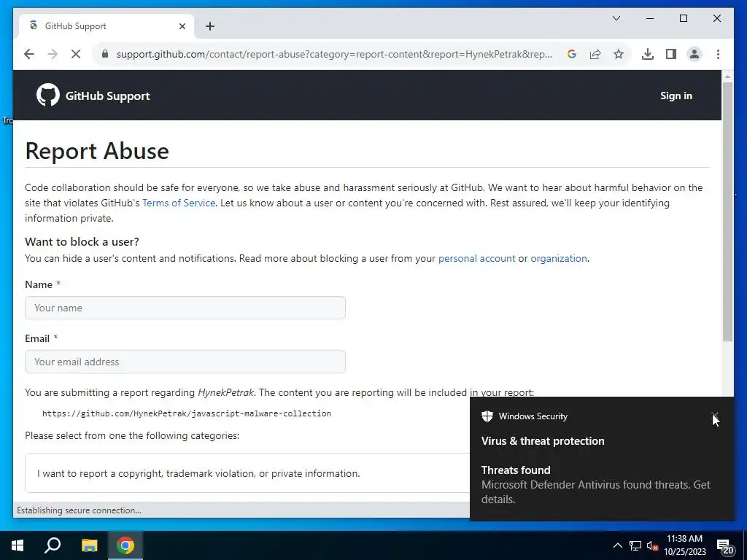Click the reported repository URL text

[186, 413]
